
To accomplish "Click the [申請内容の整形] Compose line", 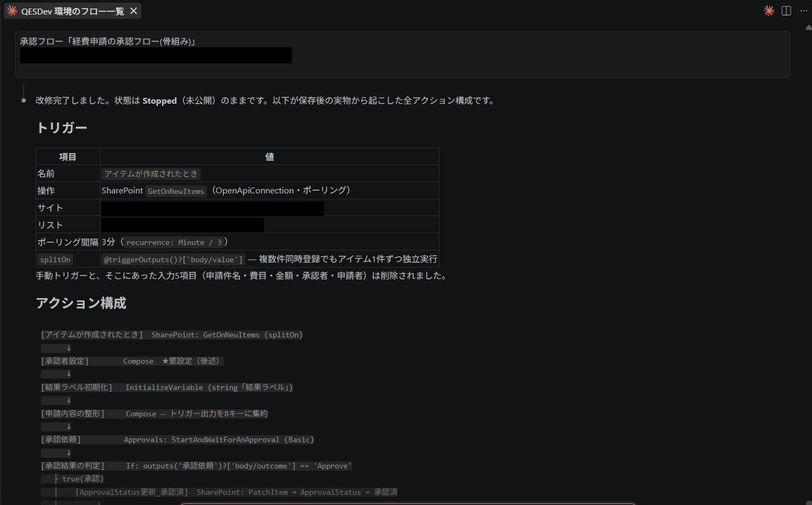I will (x=154, y=414).
